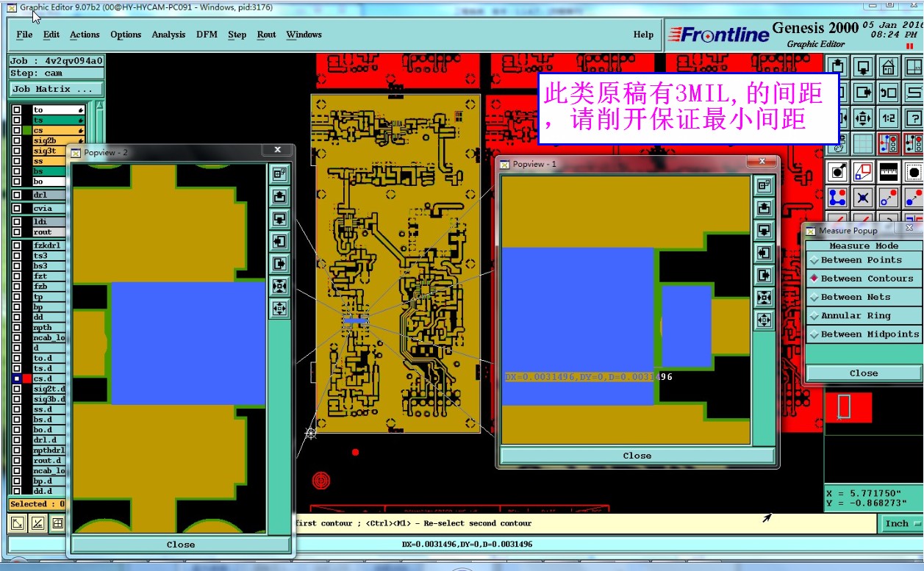
Task: Open the Rout menu
Action: [266, 35]
